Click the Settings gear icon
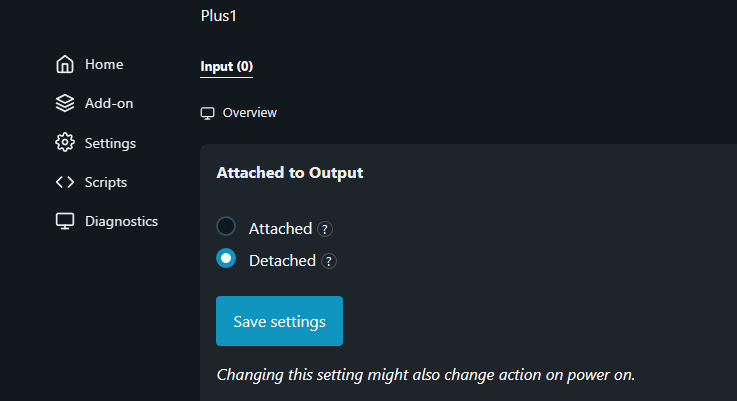The width and height of the screenshot is (737, 401). click(x=65, y=143)
